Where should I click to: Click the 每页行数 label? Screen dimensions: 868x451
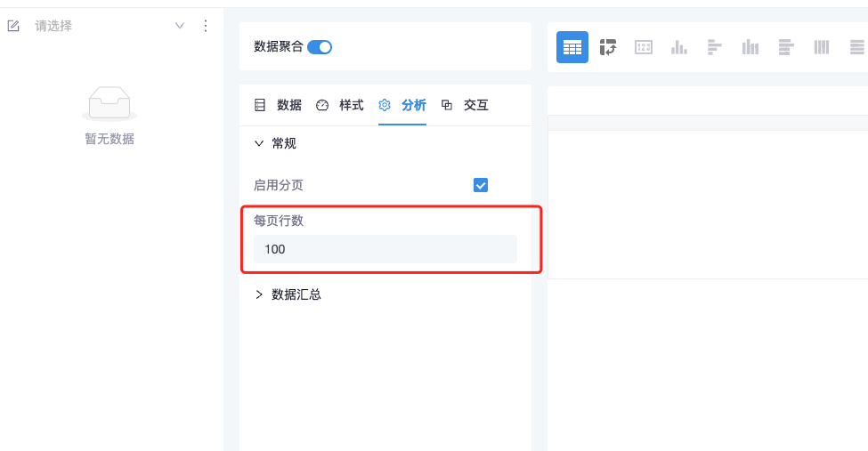(x=279, y=221)
